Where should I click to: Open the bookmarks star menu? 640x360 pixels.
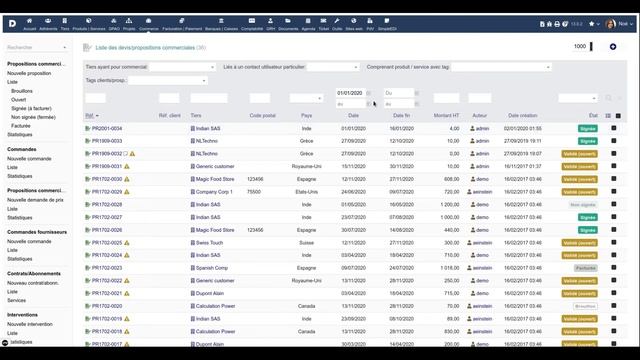click(594, 24)
